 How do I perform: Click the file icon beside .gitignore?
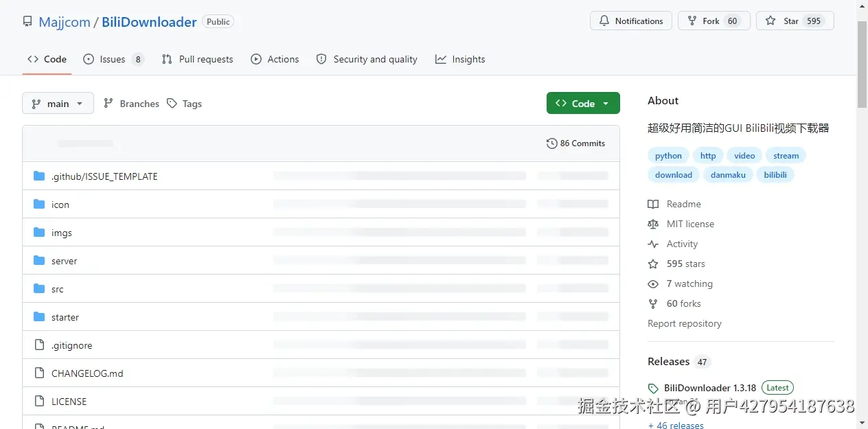coord(39,345)
